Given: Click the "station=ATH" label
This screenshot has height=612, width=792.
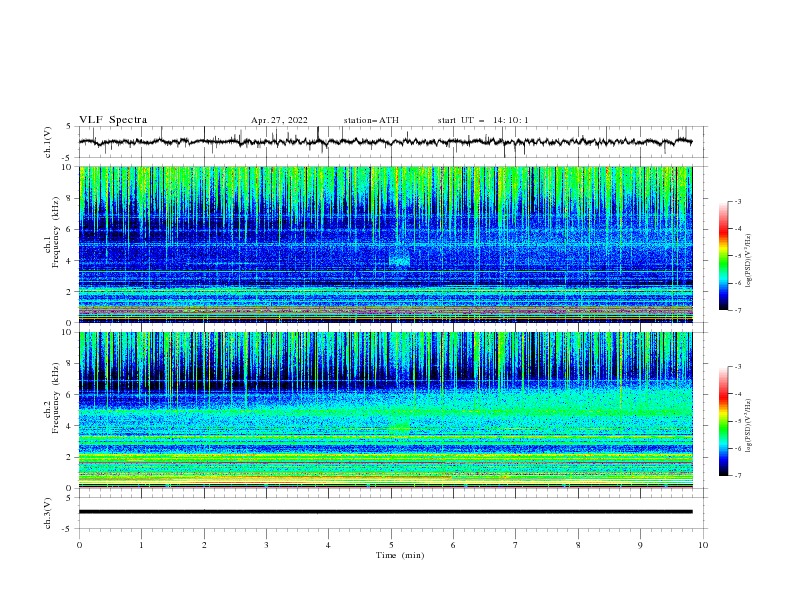Looking at the screenshot, I should coord(371,120).
